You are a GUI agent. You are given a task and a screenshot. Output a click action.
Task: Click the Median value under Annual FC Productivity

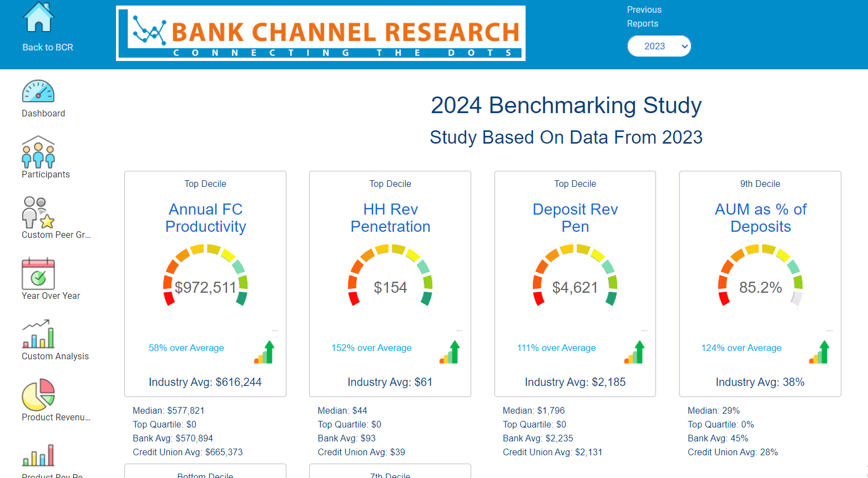pos(169,410)
